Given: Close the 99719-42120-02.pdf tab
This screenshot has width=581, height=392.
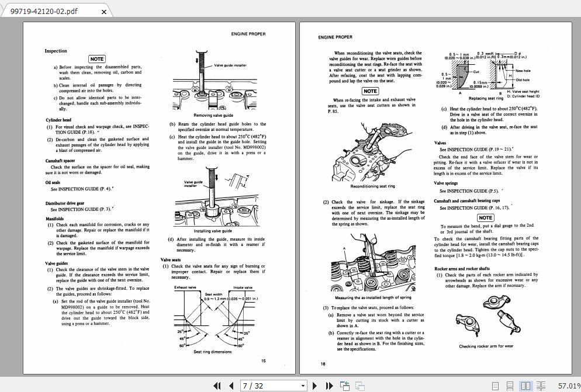Looking at the screenshot, I should point(103,11).
